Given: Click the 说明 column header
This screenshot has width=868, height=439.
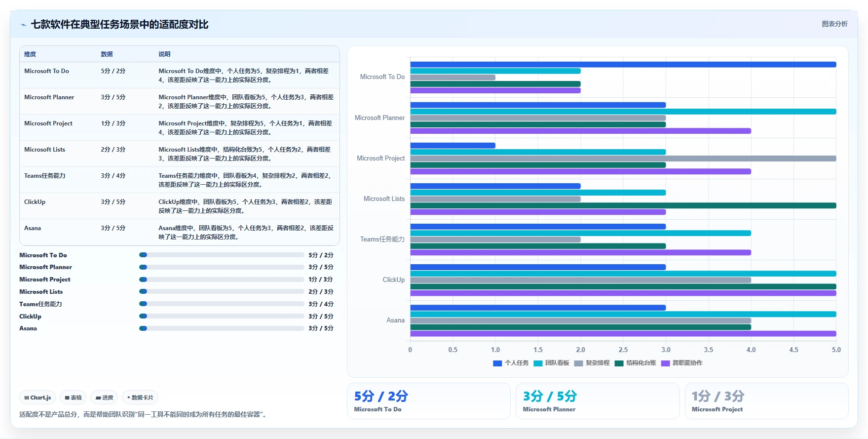Looking at the screenshot, I should (x=164, y=54).
